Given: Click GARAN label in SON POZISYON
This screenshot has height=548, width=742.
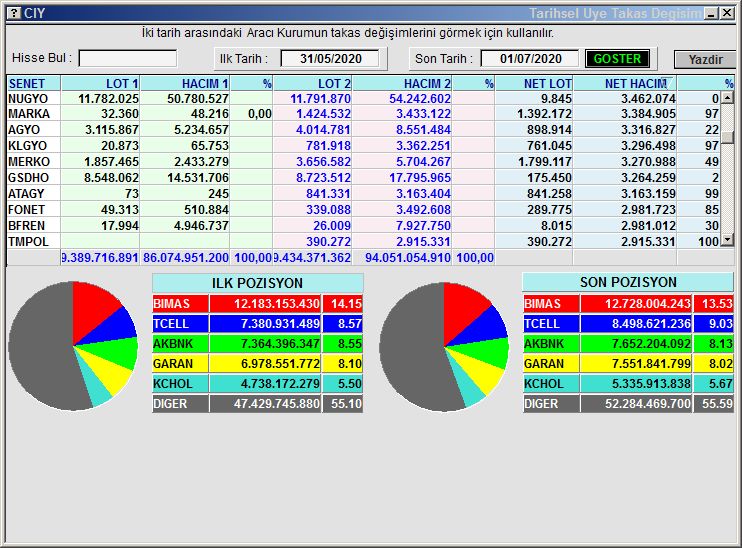Looking at the screenshot, I should point(544,364).
